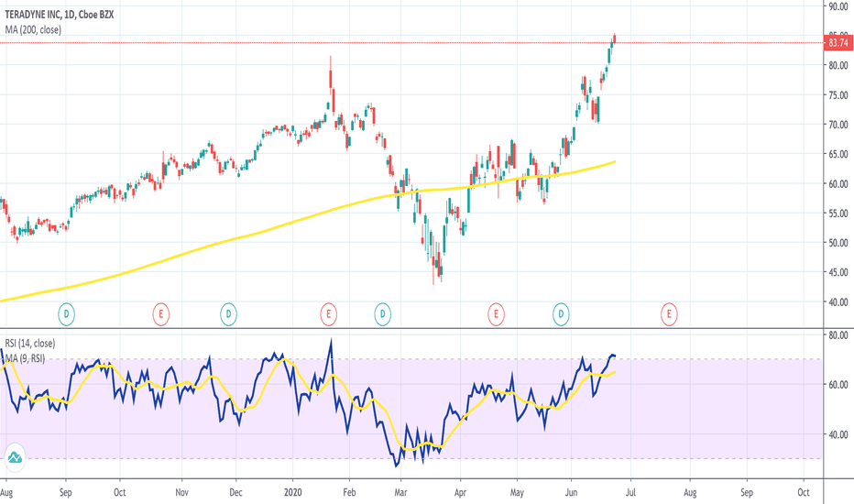This screenshot has width=854, height=504.
Task: Click the 60.00 label on the RSI axis
Action: [838, 385]
